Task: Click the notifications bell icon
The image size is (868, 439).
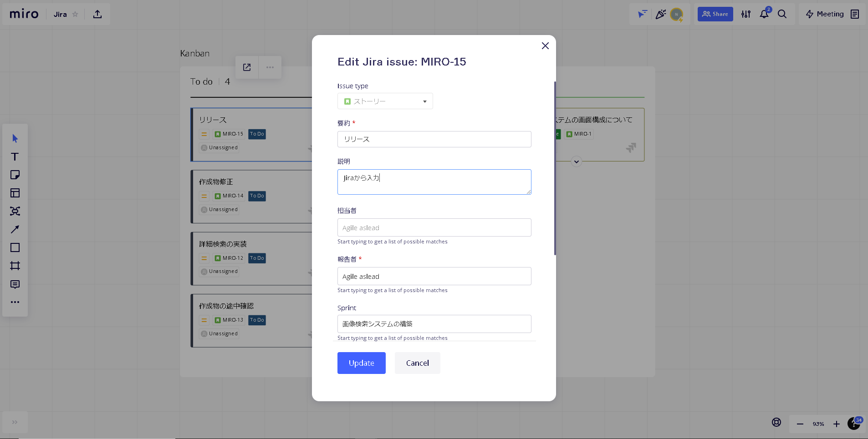Action: pos(764,14)
